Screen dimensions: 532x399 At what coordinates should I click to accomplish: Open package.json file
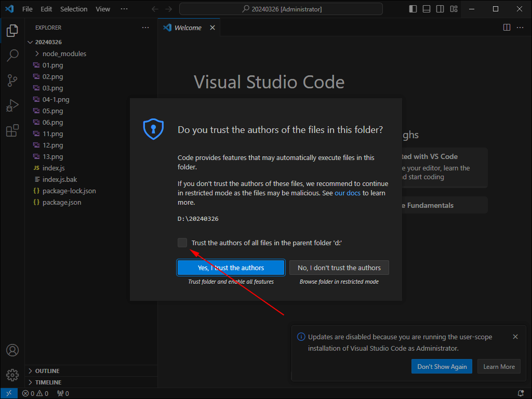(x=91, y=202)
